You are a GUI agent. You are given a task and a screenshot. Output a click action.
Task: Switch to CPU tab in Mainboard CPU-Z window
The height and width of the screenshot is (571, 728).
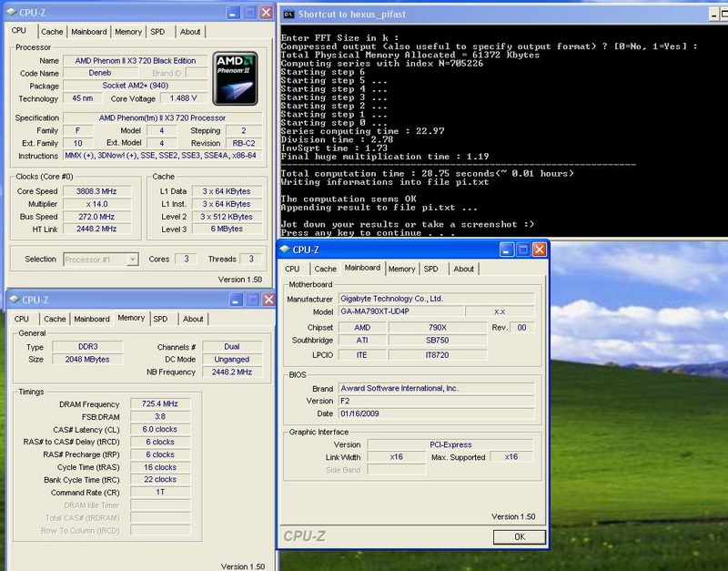[292, 269]
